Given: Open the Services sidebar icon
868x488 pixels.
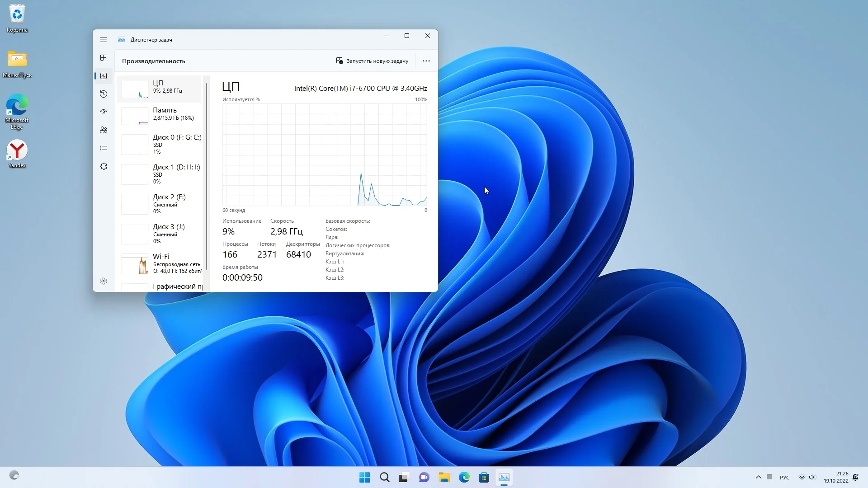Looking at the screenshot, I should (x=104, y=166).
